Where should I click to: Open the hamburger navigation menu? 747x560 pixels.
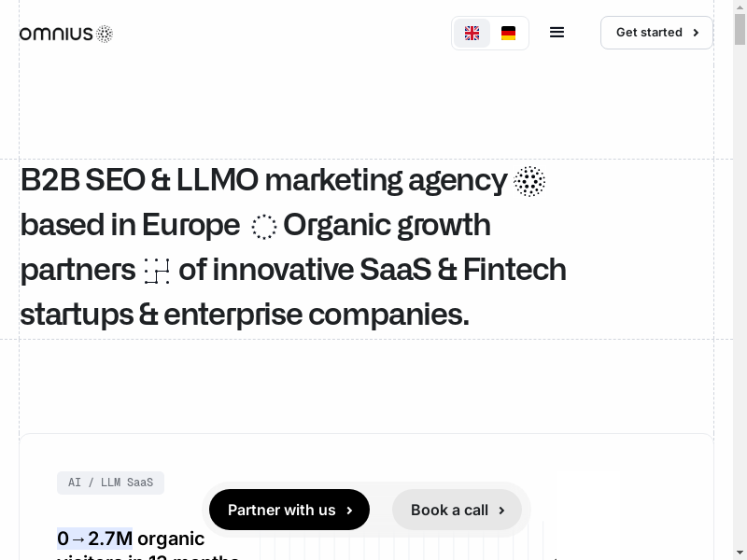tap(557, 33)
